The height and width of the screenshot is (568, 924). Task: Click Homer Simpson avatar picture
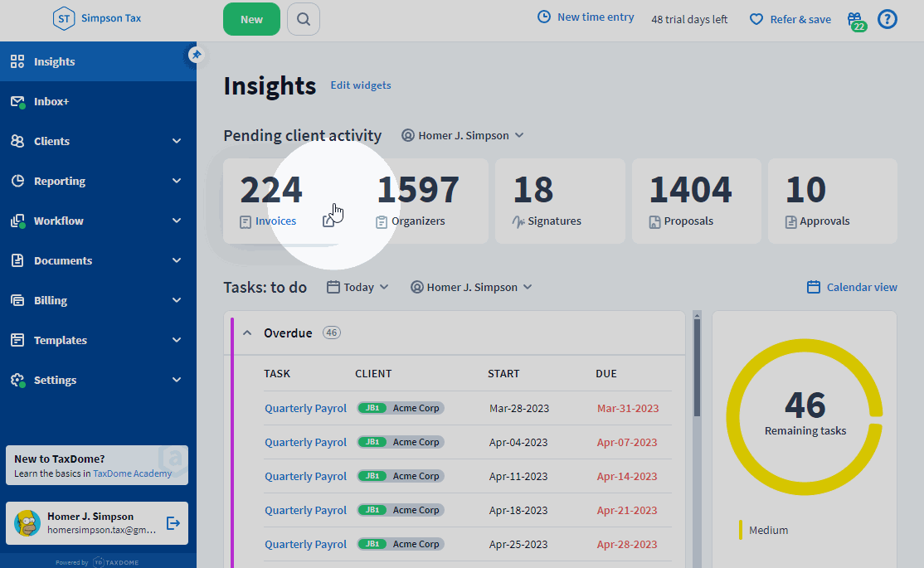point(27,523)
